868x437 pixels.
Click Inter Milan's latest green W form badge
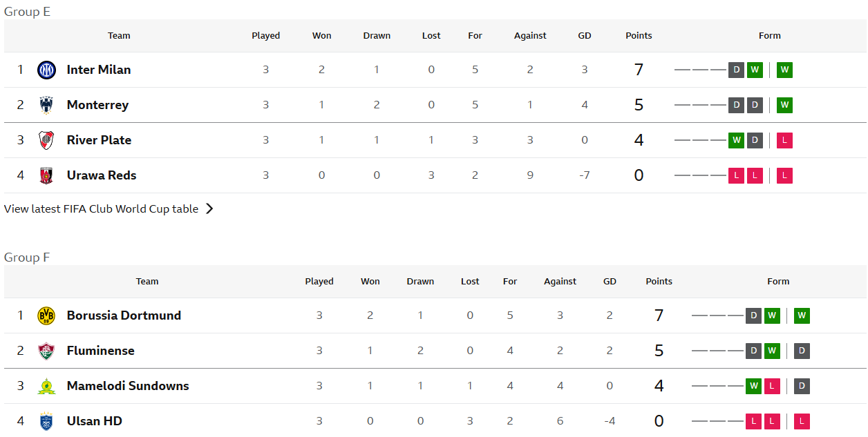pyautogui.click(x=784, y=70)
